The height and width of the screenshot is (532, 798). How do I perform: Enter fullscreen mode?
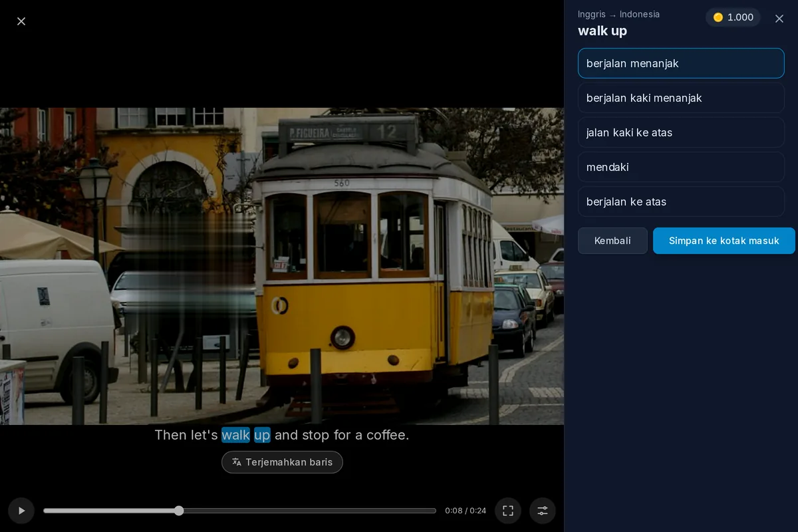(x=508, y=511)
